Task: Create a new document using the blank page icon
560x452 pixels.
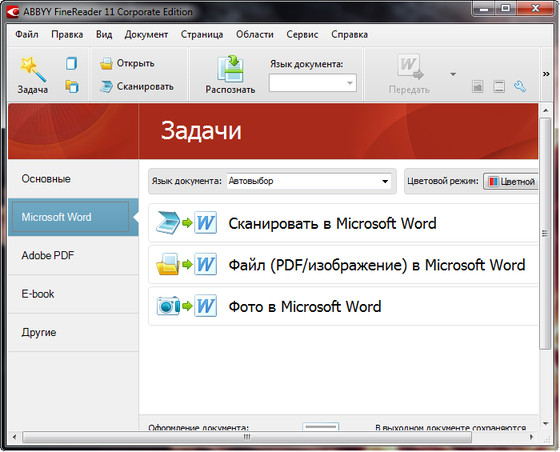Action: (71, 64)
